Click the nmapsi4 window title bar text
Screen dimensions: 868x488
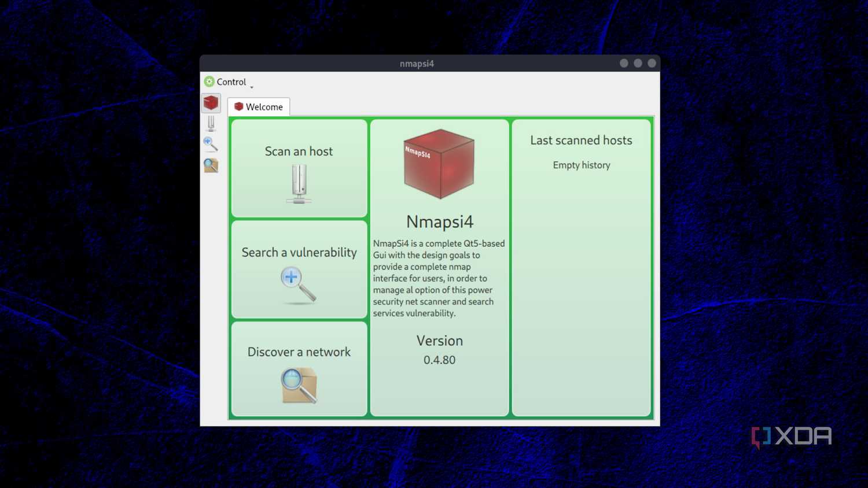417,64
